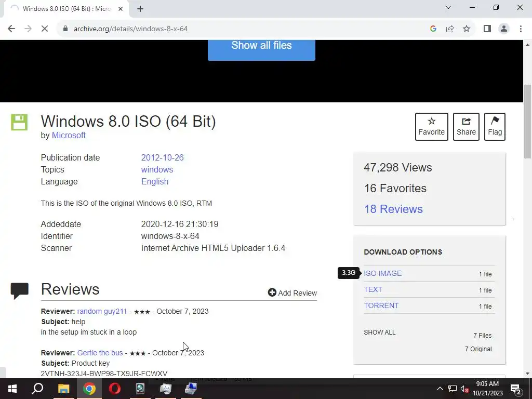Screen dimensions: 532x399
Task: Open Opera browser from taskbar
Action: tap(115, 389)
